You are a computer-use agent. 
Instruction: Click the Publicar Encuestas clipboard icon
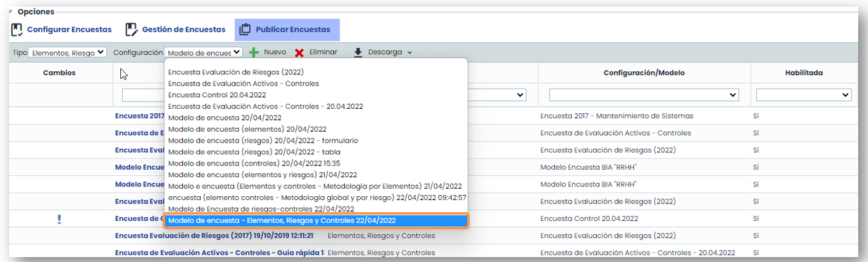pyautogui.click(x=245, y=30)
